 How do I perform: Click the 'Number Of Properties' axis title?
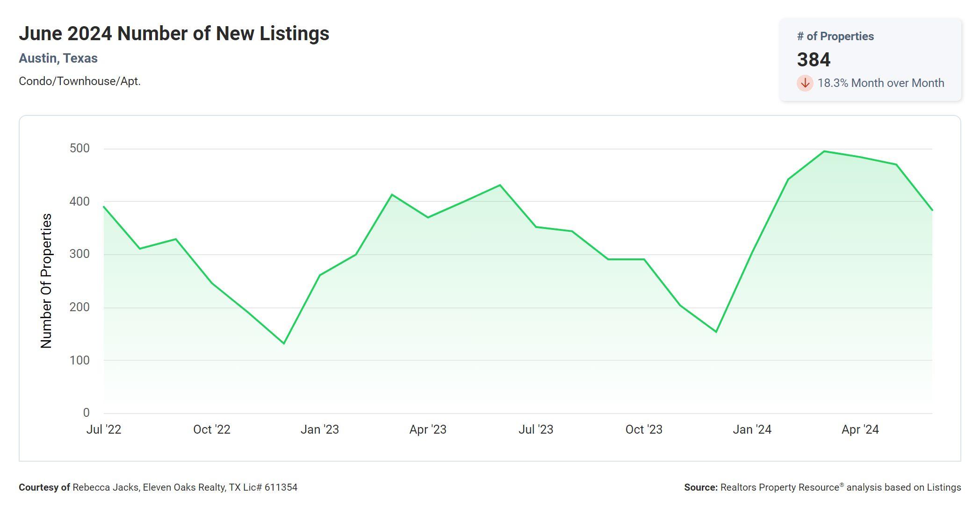click(46, 280)
